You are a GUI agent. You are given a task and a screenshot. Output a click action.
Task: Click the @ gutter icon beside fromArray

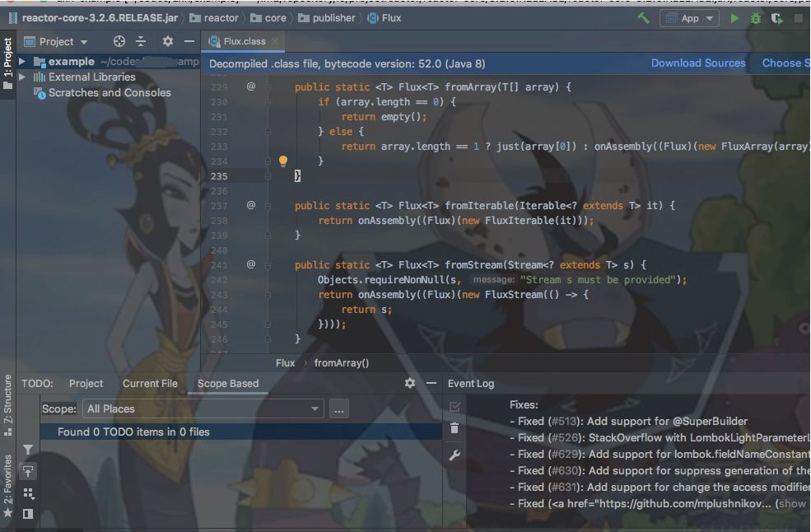click(x=251, y=86)
